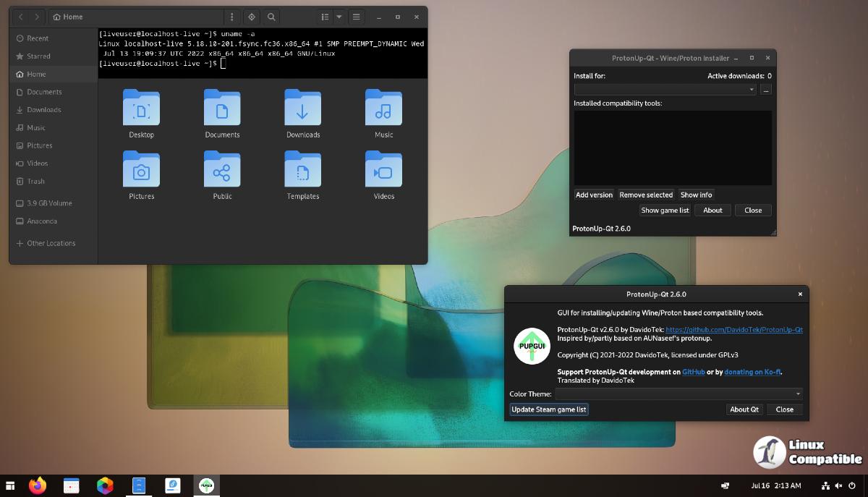
Task: Select Documents in the sidebar
Action: (x=44, y=92)
